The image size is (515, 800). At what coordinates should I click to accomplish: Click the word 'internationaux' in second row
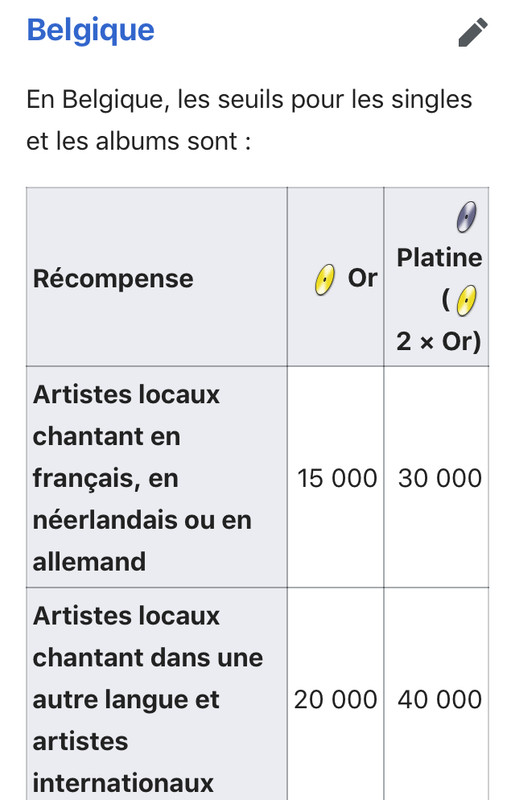click(x=123, y=783)
